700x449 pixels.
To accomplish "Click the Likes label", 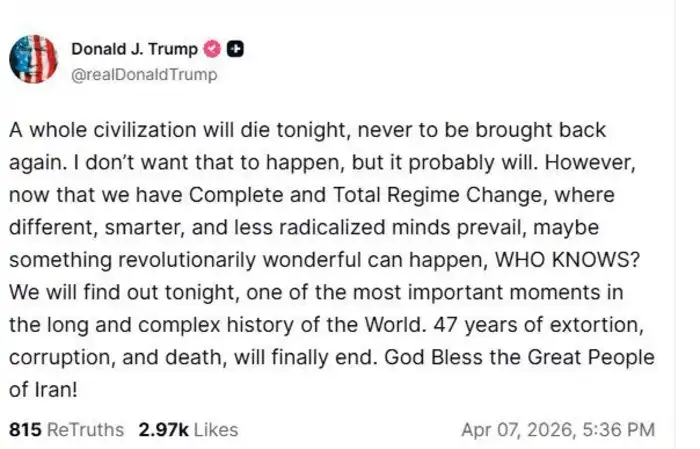I will tap(215, 429).
